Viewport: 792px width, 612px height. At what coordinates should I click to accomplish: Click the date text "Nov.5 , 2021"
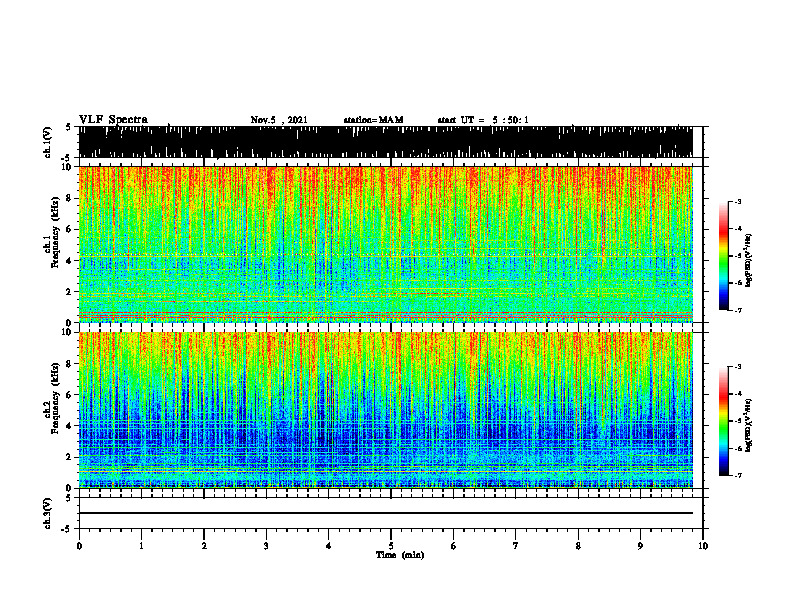pos(279,120)
